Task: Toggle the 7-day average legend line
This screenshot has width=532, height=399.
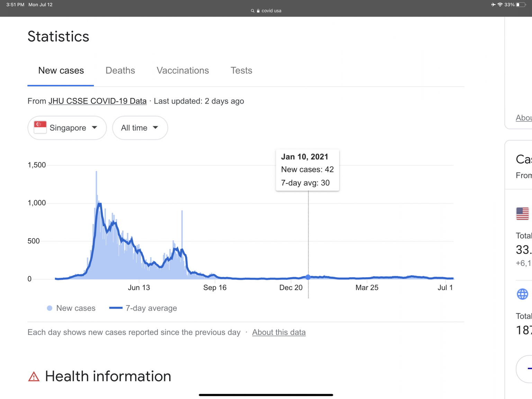Action: [x=116, y=308]
